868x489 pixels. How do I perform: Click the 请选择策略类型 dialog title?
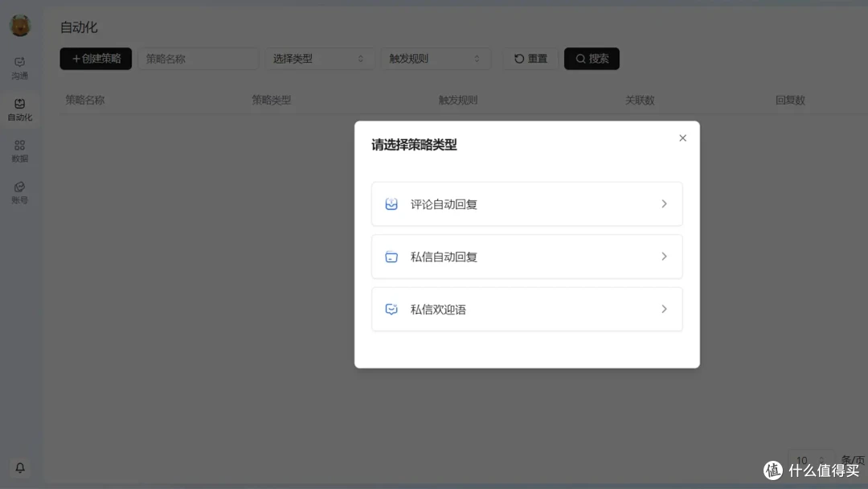(414, 145)
